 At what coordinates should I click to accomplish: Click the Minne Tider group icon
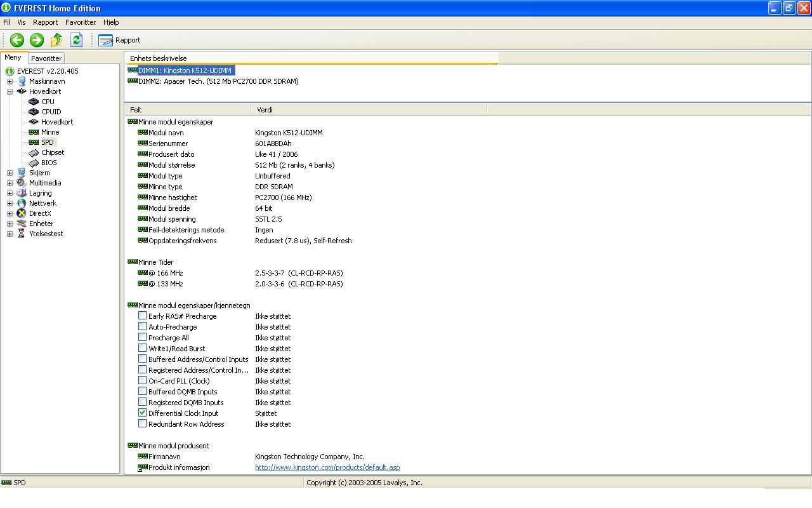[133, 262]
